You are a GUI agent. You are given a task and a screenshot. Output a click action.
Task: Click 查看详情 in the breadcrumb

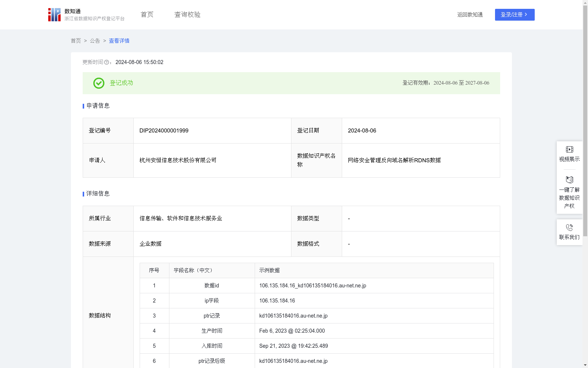(x=119, y=41)
